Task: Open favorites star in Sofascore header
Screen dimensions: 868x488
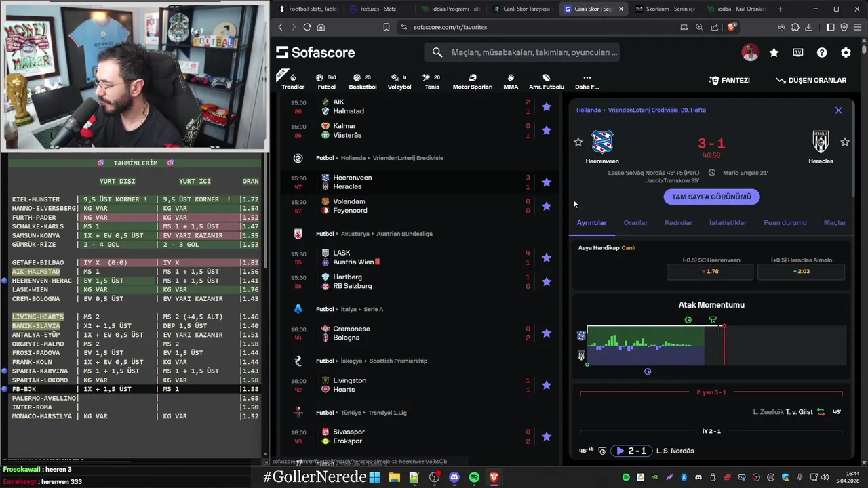Action: [774, 52]
